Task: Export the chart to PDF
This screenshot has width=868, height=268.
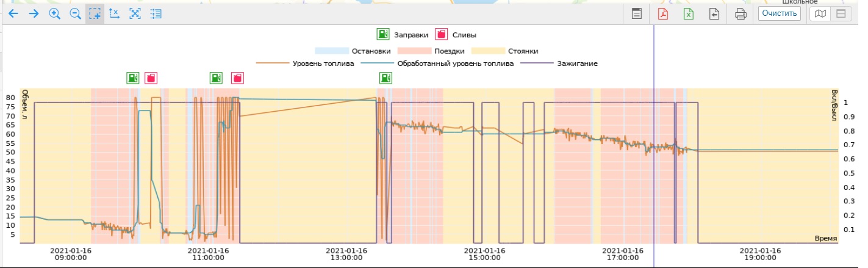Action: [663, 13]
